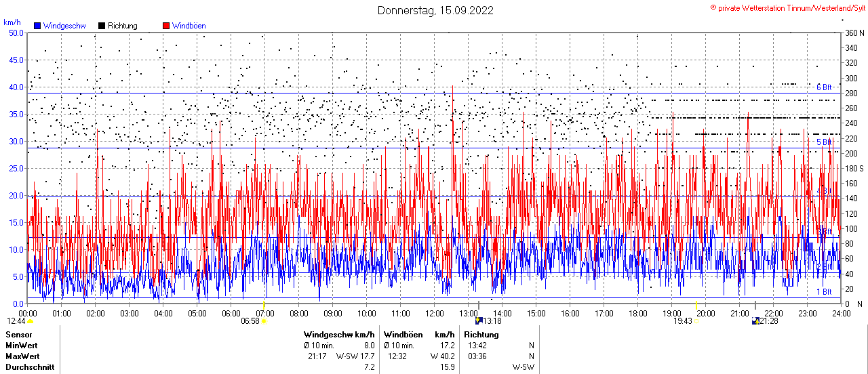The image size is (868, 374).
Task: Click the '21:17' max wind time
Action: (317, 356)
